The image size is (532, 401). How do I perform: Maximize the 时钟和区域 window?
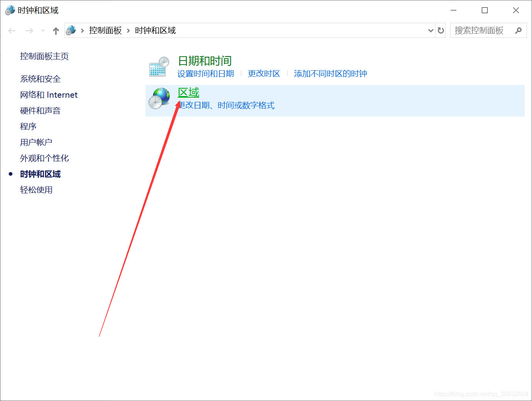485,10
